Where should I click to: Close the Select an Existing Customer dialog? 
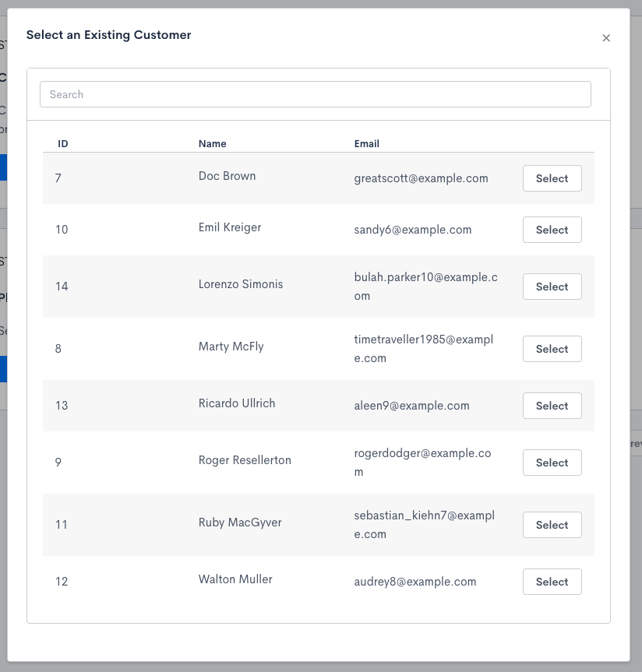[606, 38]
